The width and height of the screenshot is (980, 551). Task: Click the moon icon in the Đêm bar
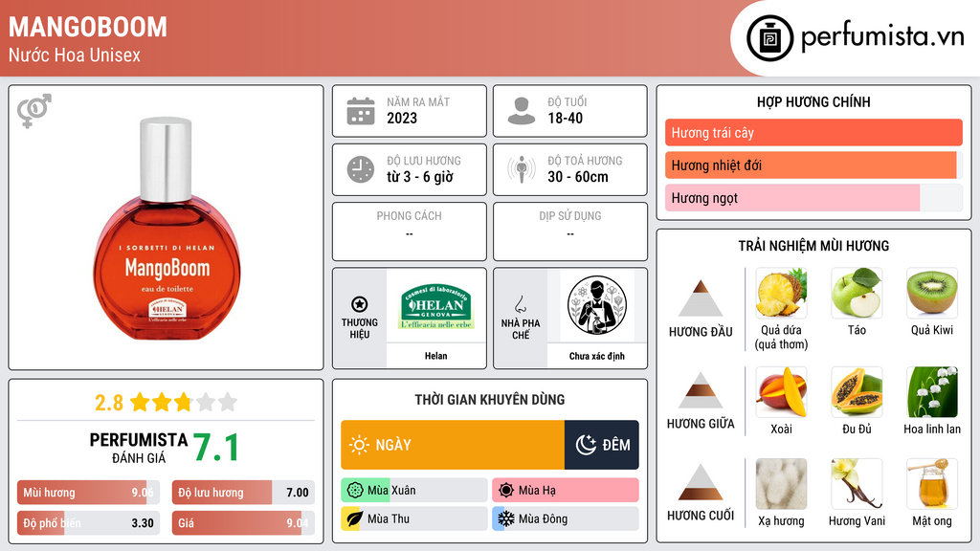point(586,445)
